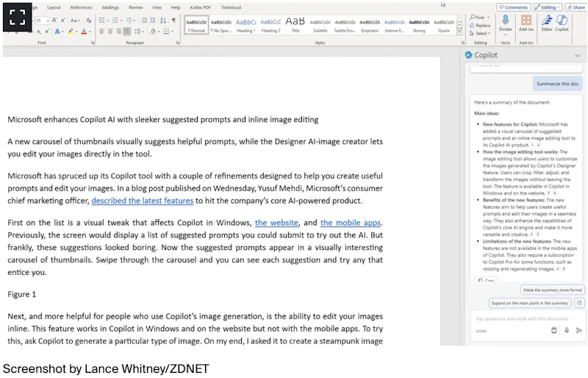The height and width of the screenshot is (378, 588).
Task: Follow 'the mobile apps' hyperlink
Action: 351,223
